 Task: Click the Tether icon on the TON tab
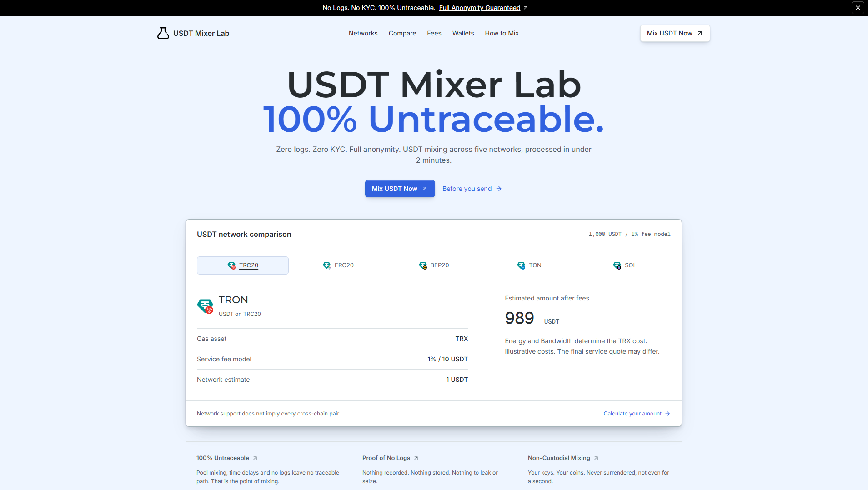pos(521,265)
